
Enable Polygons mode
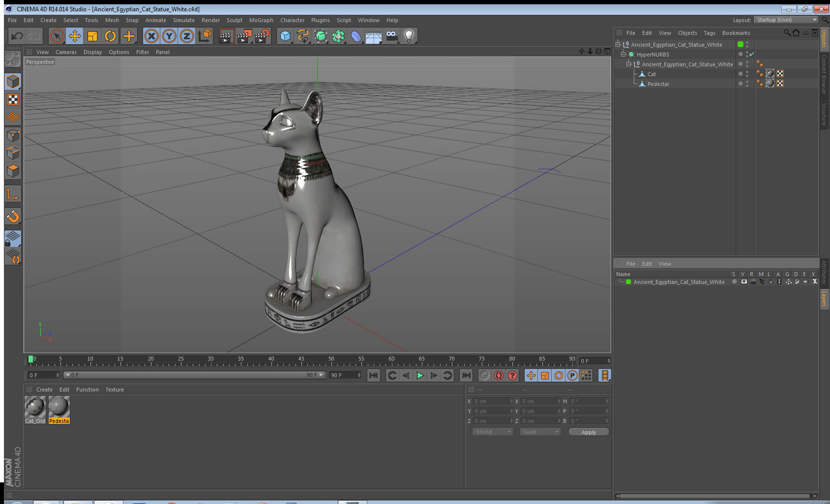(13, 171)
